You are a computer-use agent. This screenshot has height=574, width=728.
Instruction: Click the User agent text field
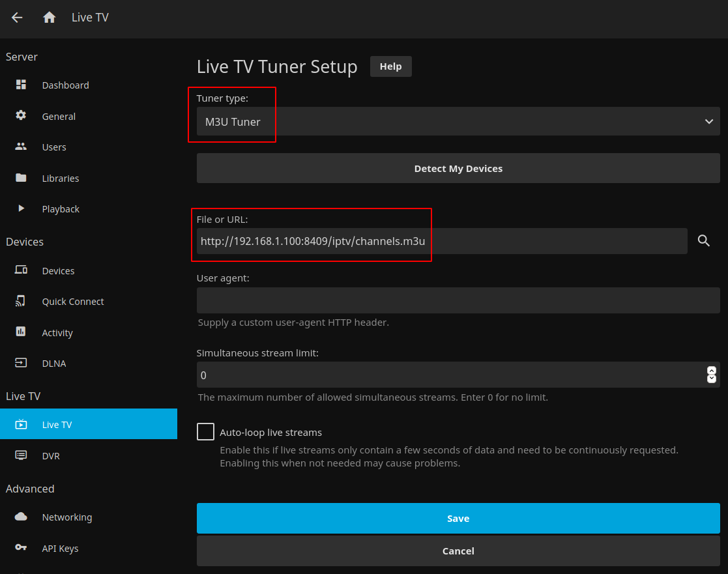click(458, 300)
